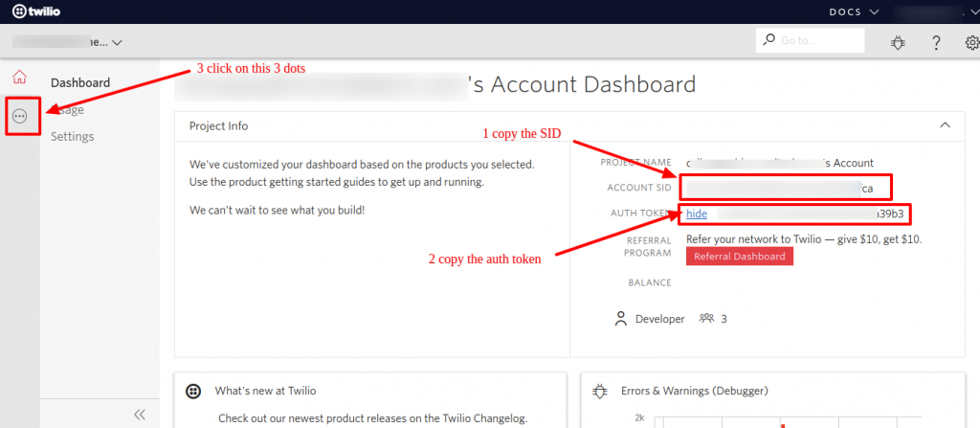Click the hide auth token link
This screenshot has width=980, height=428.
697,214
